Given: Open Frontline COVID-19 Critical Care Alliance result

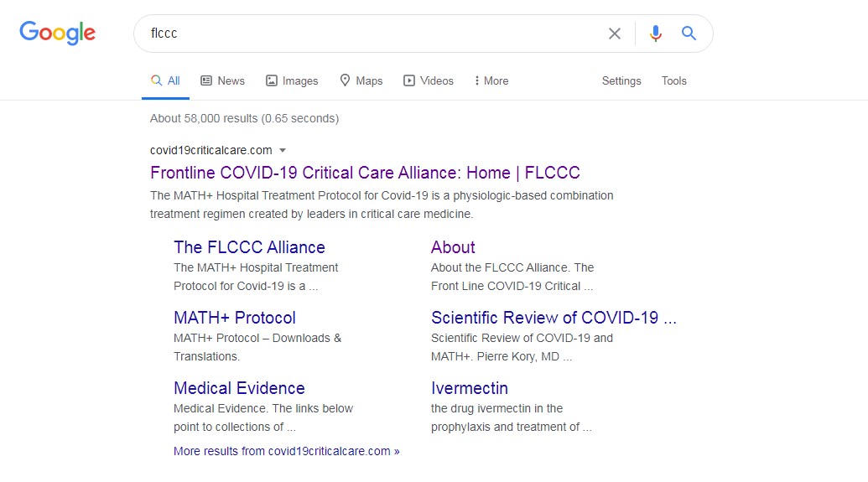Looking at the screenshot, I should [x=365, y=173].
